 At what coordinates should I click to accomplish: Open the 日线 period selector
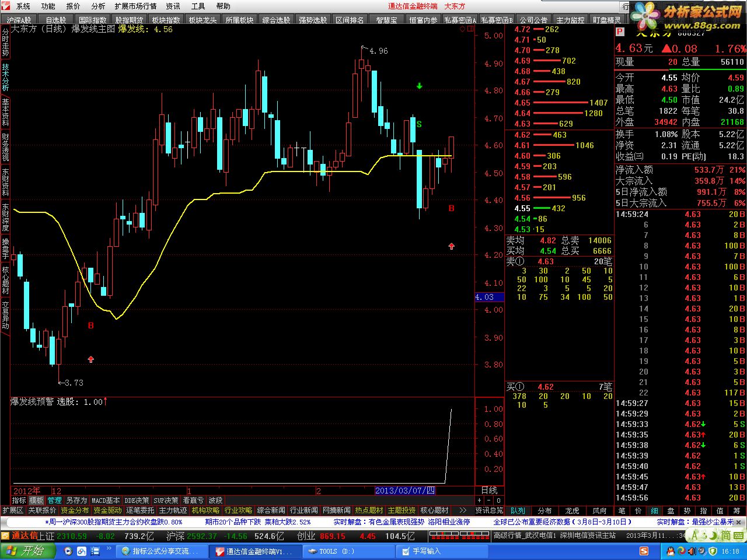(x=489, y=491)
